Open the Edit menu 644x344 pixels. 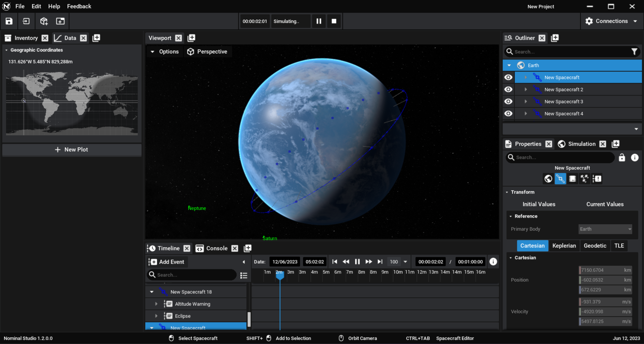point(36,6)
